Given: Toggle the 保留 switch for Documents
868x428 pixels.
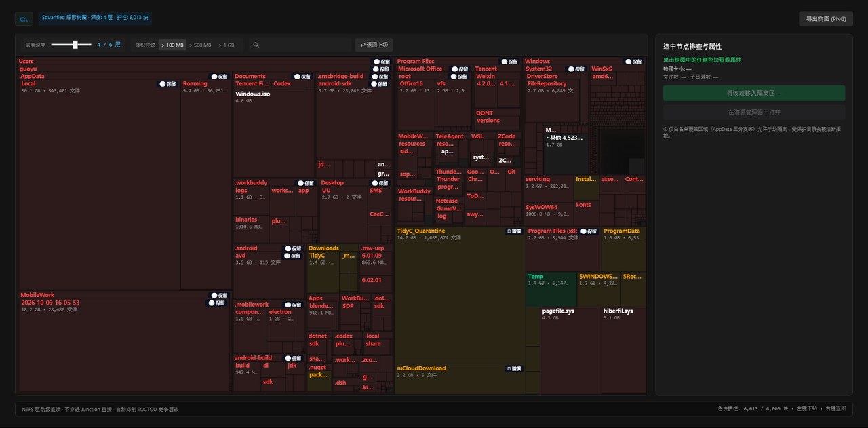Looking at the screenshot, I should click(301, 77).
